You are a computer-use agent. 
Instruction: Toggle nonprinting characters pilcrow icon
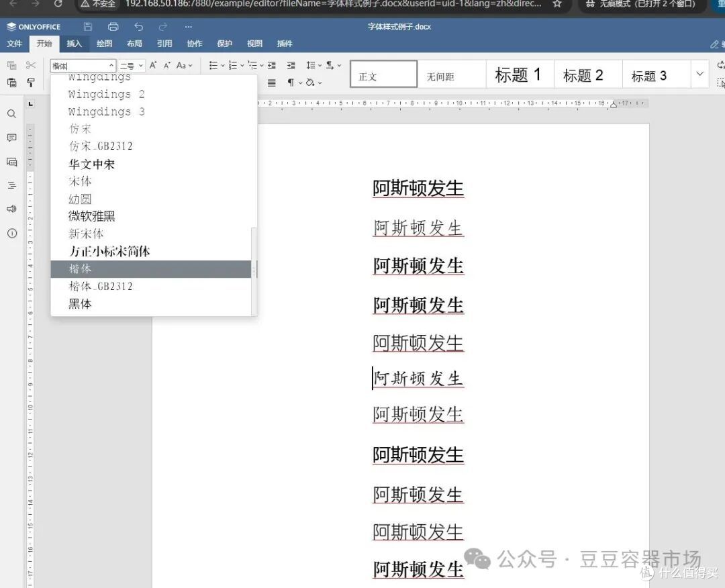point(291,83)
